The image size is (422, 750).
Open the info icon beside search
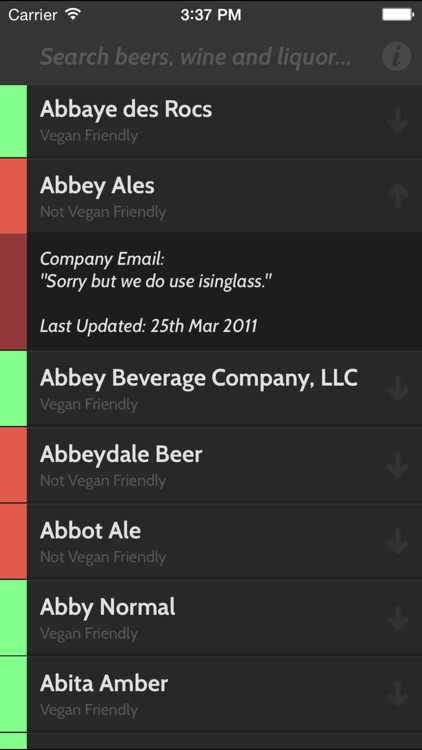396,56
